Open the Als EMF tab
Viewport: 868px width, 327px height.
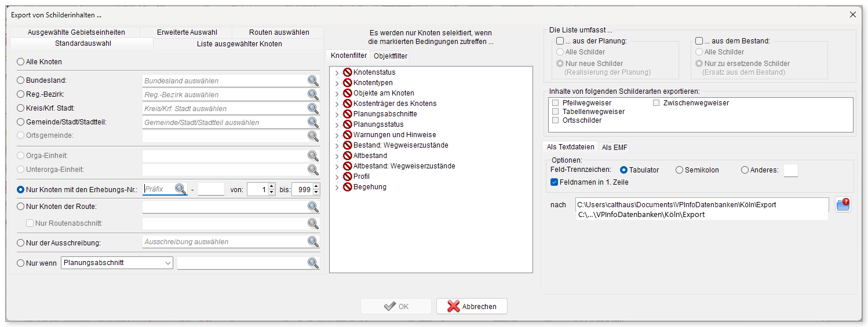[615, 148]
